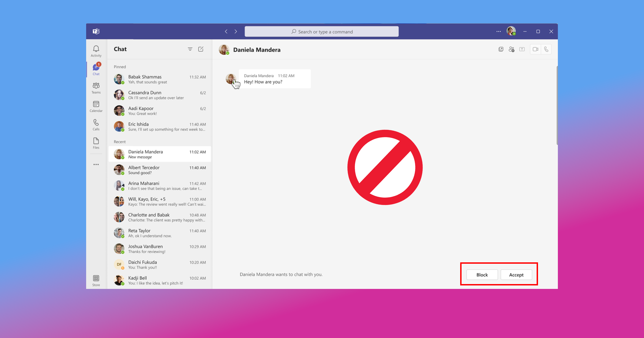Viewport: 644px width, 338px height.
Task: Open the chat filter options
Action: 190,49
